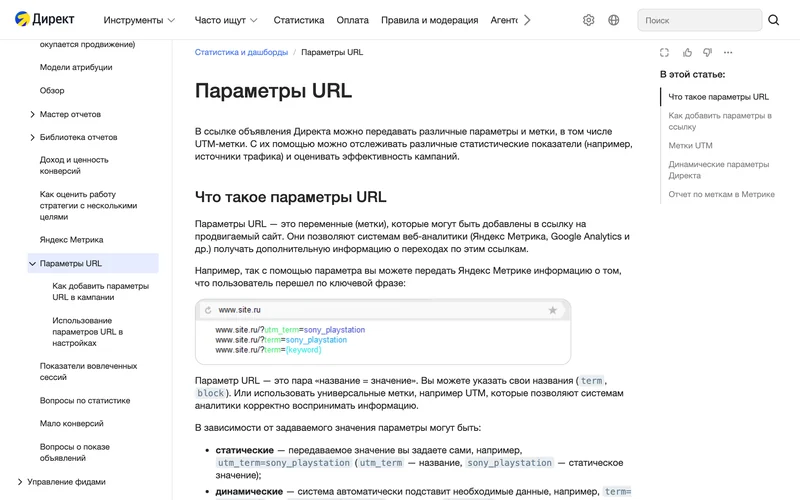The image size is (800, 500).
Task: Focus the Поиск search field
Action: [x=699, y=20]
